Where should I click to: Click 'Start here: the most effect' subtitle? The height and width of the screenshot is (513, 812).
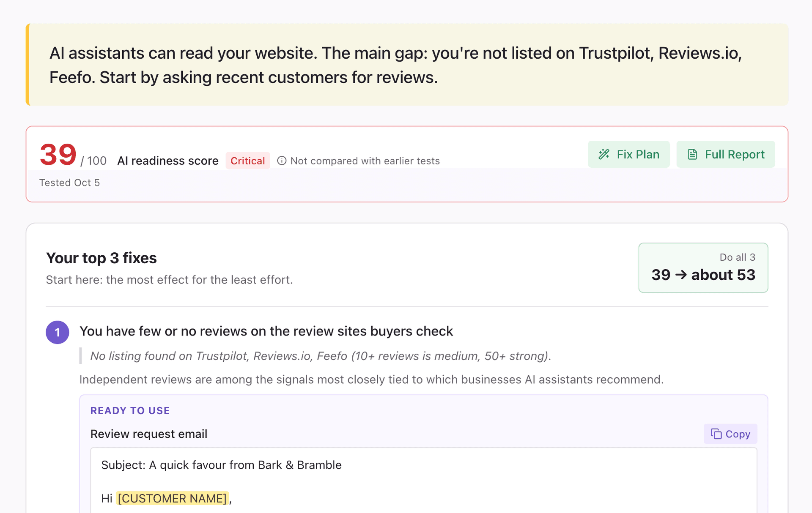pos(169,280)
